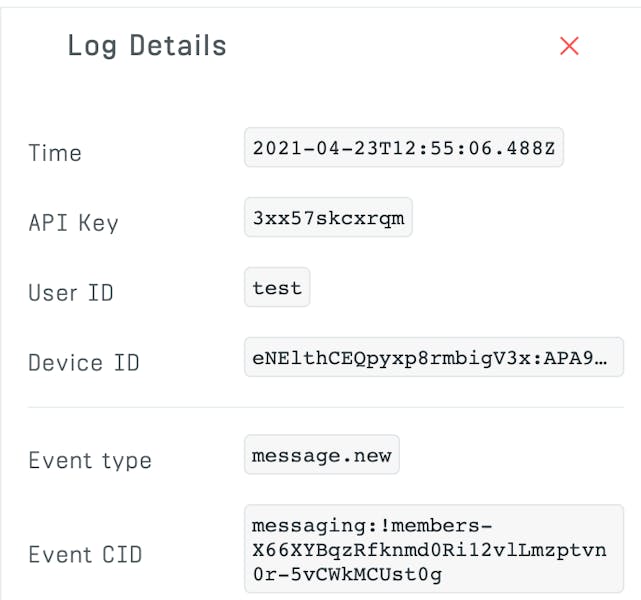Click the Event type field label
This screenshot has width=641, height=600.
[x=90, y=461]
